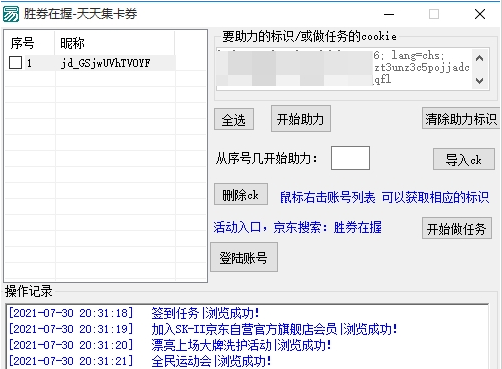Image resolution: width=502 pixels, height=369 pixels.
Task: Select log entry 加入SK-II京东自营官方旗舰店会员
Action: coord(274,329)
